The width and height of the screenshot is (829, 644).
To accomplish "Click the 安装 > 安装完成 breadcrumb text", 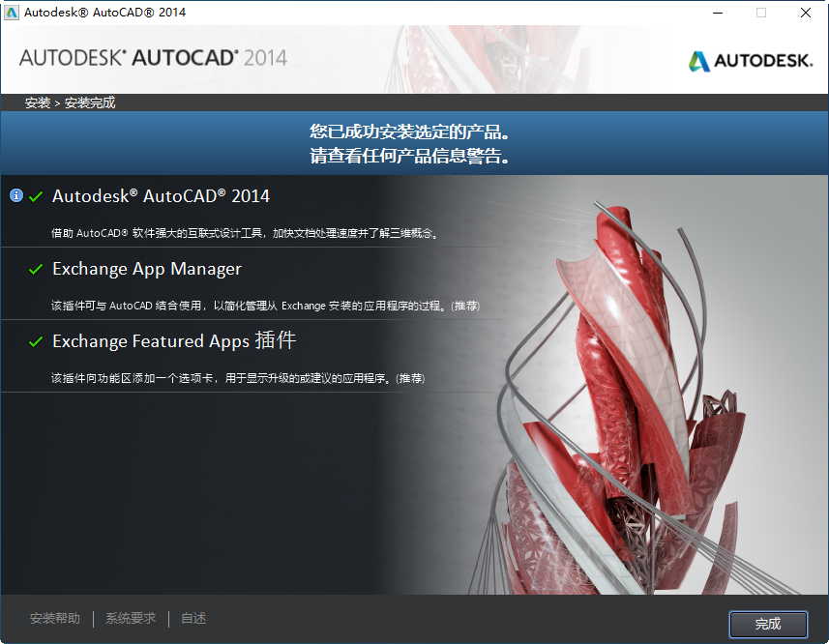I will pyautogui.click(x=70, y=102).
